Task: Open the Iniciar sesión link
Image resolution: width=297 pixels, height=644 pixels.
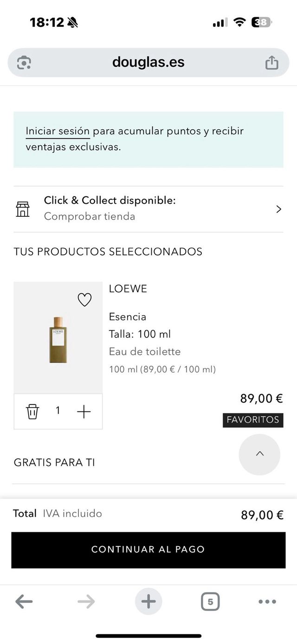Action: pyautogui.click(x=57, y=131)
